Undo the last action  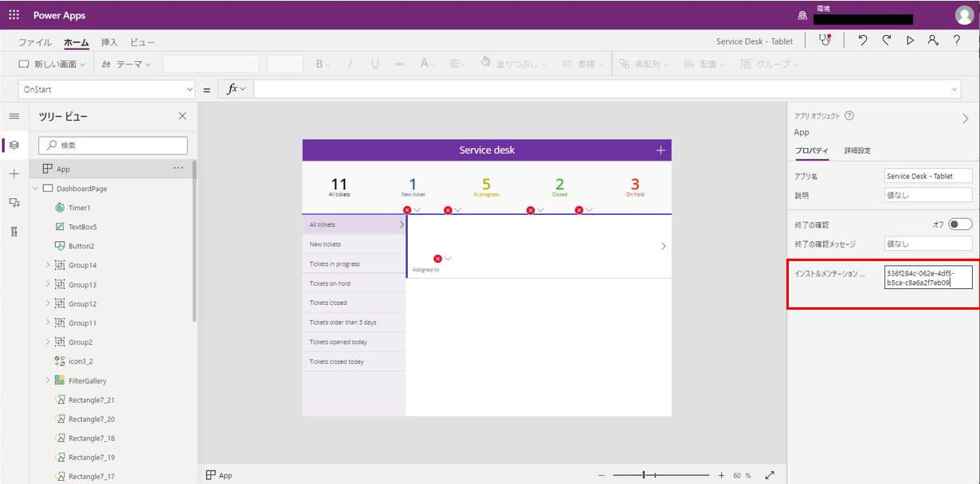click(x=862, y=41)
